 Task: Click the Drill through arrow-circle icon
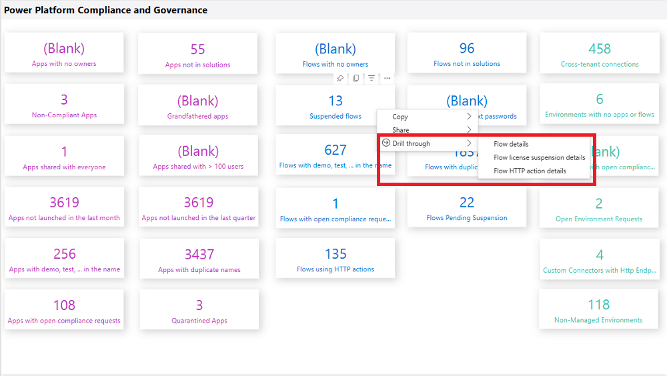[386, 143]
